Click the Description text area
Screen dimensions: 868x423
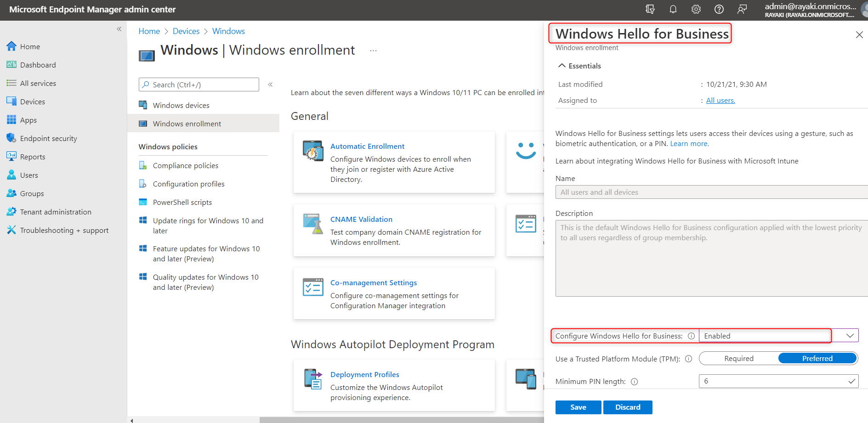pyautogui.click(x=711, y=258)
